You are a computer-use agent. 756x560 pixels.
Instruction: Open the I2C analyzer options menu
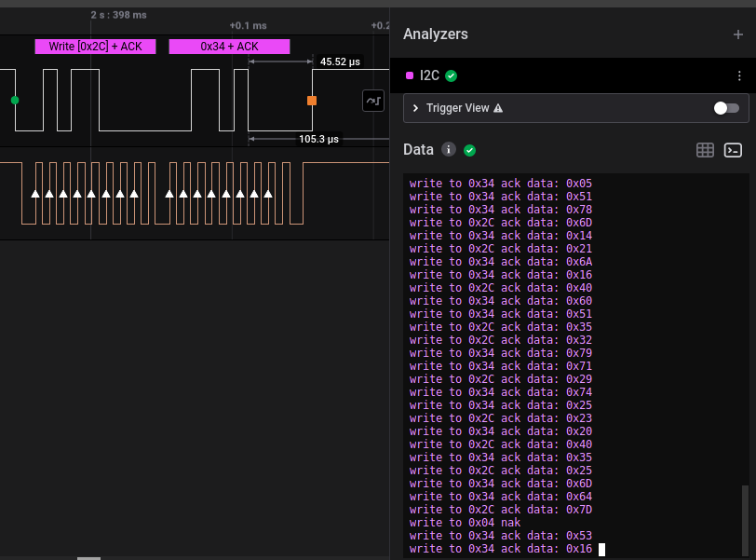coord(739,75)
